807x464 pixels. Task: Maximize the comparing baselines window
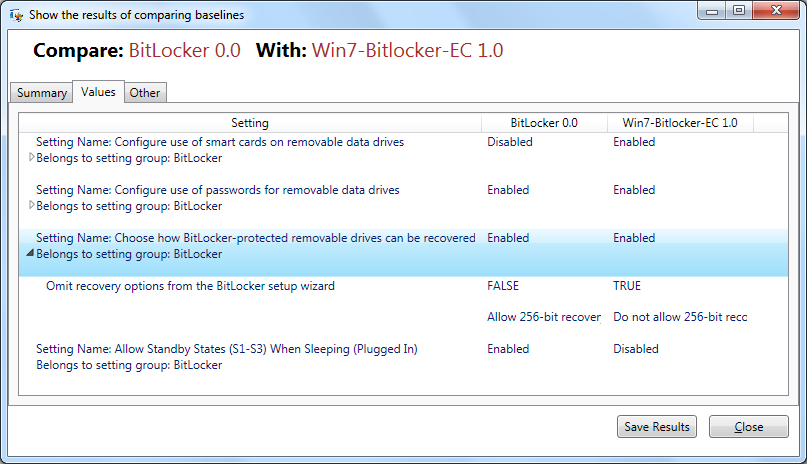(x=739, y=10)
